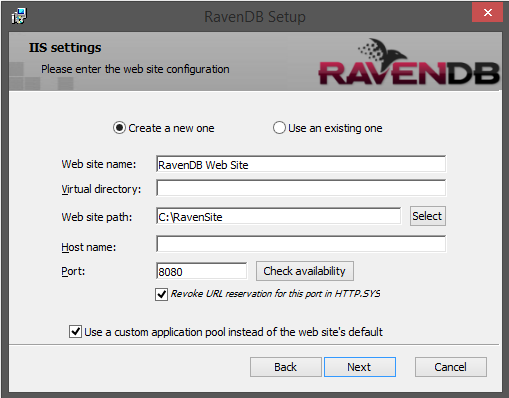The height and width of the screenshot is (398, 509).
Task: Check port availability
Action: 305,271
